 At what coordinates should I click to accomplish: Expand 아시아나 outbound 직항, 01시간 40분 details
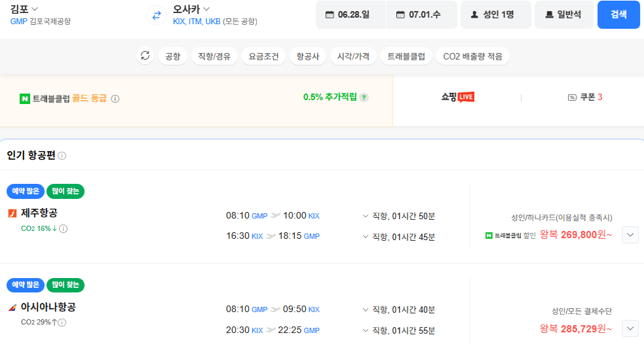point(398,309)
